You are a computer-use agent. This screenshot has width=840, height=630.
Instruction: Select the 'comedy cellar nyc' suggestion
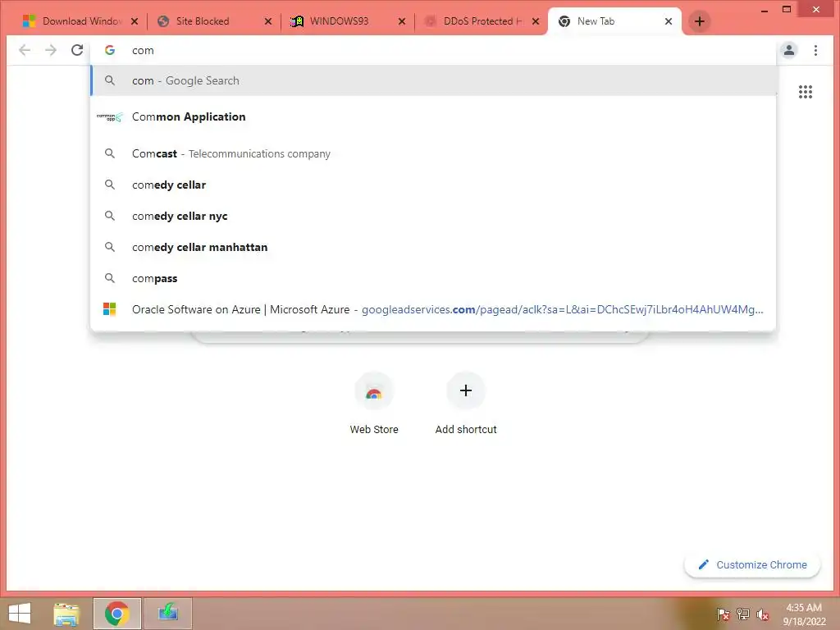pyautogui.click(x=434, y=216)
